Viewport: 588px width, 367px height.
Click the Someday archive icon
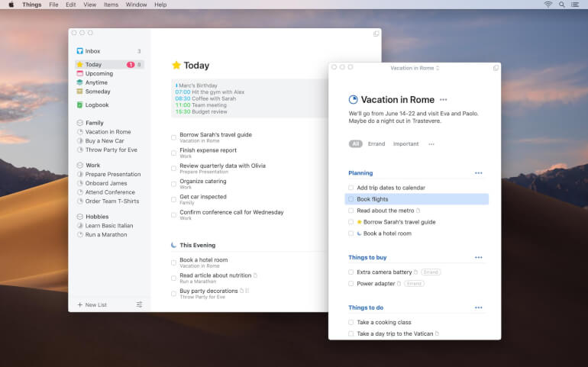coord(80,92)
